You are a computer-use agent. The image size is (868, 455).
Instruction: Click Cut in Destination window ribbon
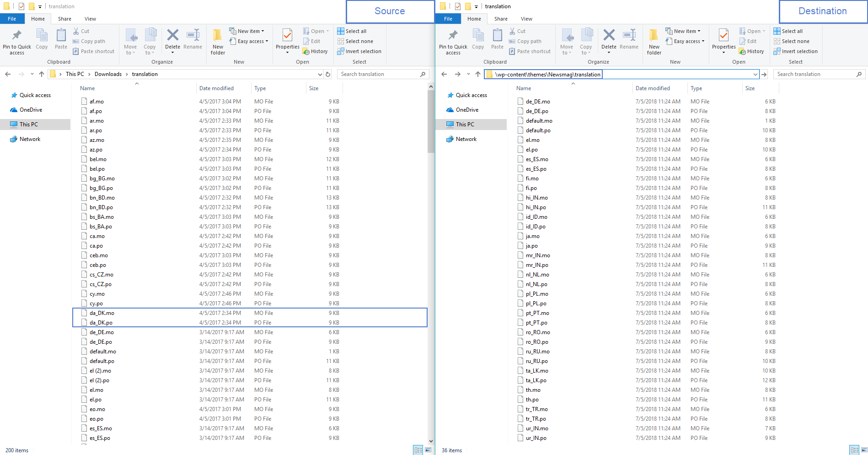click(517, 31)
